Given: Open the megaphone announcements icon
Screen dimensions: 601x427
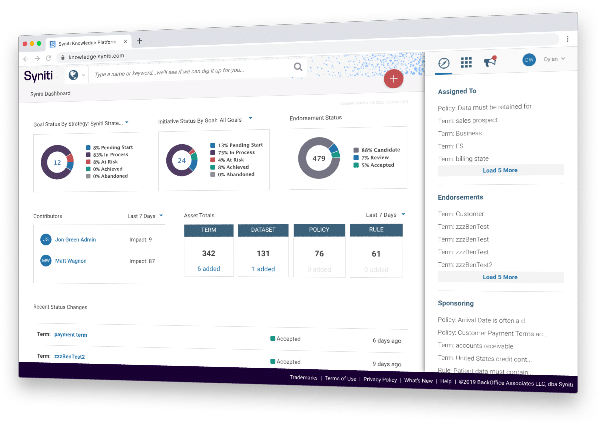Looking at the screenshot, I should pyautogui.click(x=490, y=62).
